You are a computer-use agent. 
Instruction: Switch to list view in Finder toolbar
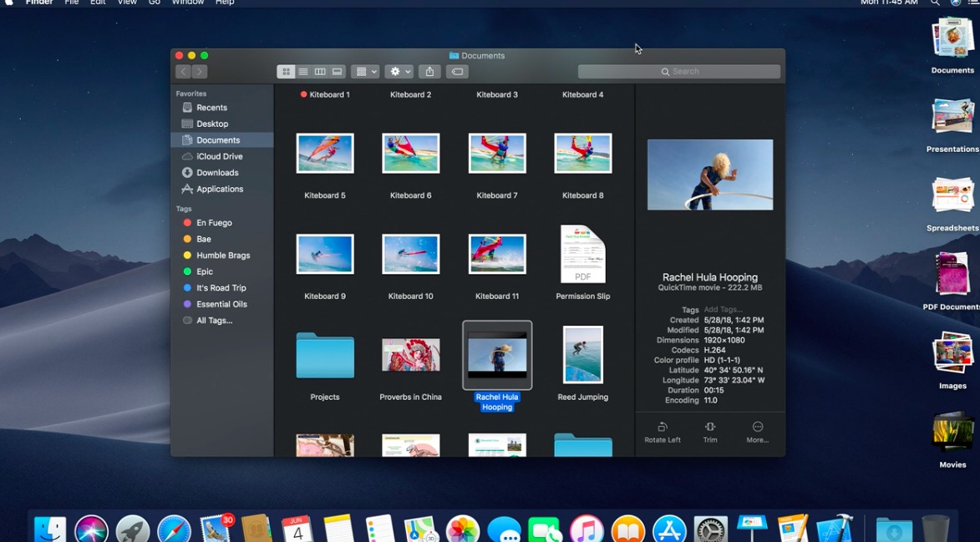tap(303, 72)
